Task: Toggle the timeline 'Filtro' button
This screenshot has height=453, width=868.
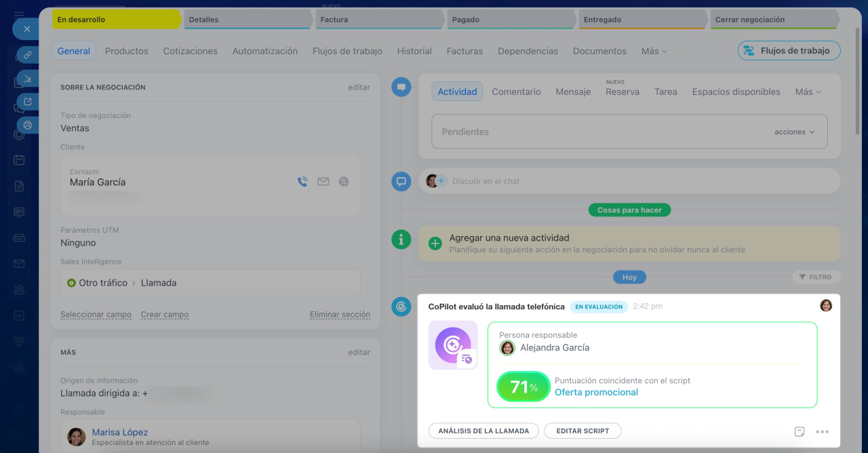Action: coord(816,277)
